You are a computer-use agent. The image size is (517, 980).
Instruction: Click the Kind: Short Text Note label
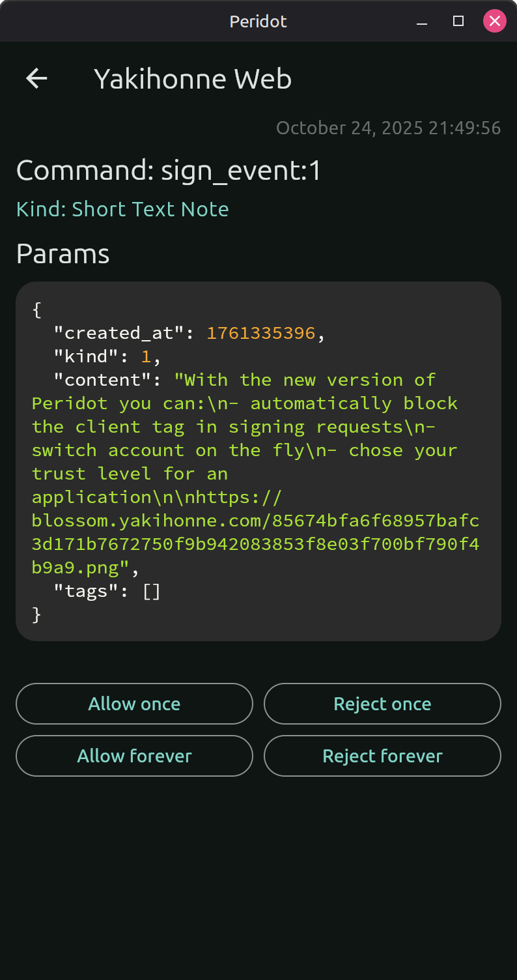point(122,209)
